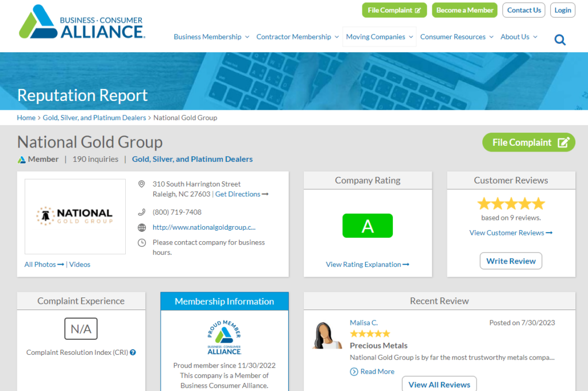
Task: Click the green A company rating badge
Action: click(x=367, y=226)
